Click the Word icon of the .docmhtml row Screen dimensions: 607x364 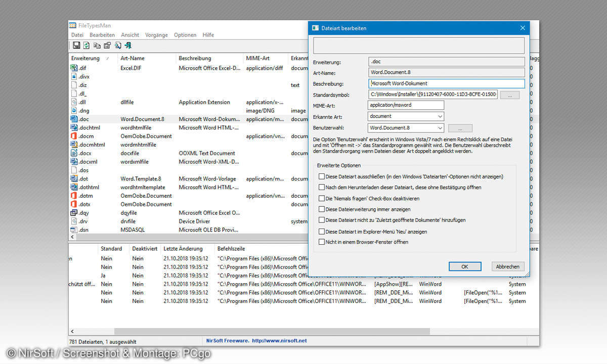coord(74,145)
